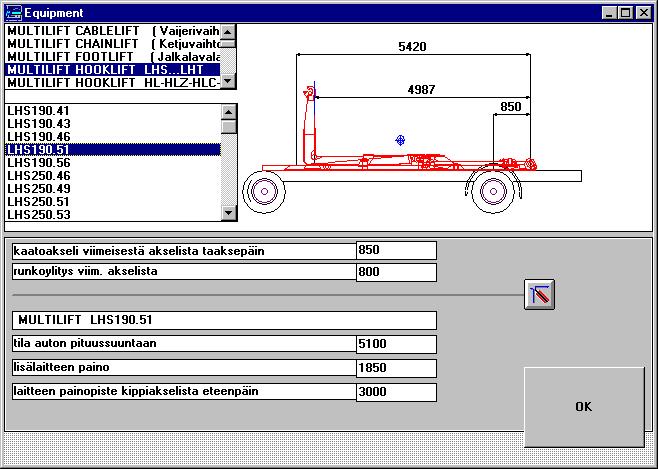Image resolution: width=658 pixels, height=469 pixels.
Task: Click the 4987 dimension label in drawing
Action: tap(421, 89)
